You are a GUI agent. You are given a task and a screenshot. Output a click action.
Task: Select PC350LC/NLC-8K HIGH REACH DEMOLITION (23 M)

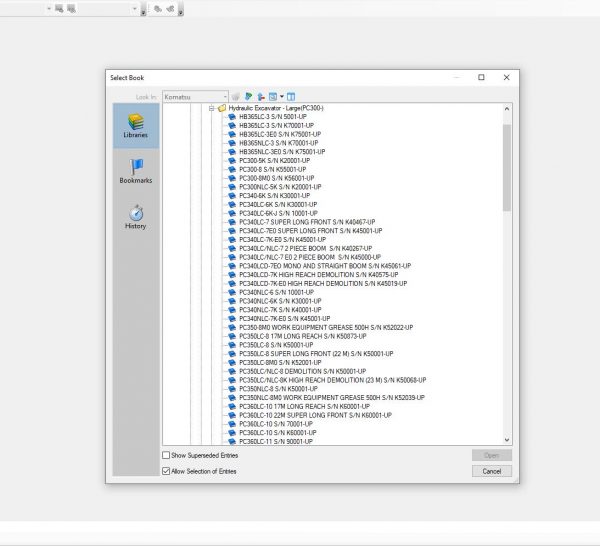333,380
